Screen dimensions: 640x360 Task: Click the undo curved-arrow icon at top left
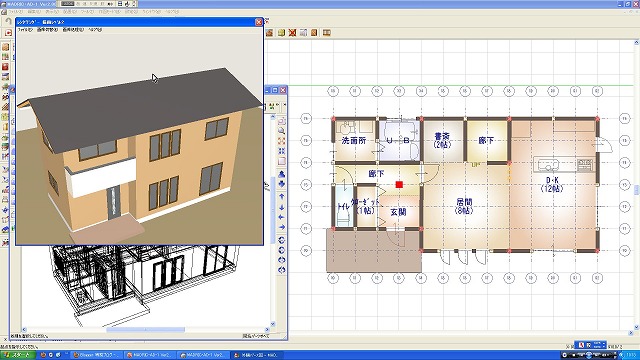[x=8, y=21]
